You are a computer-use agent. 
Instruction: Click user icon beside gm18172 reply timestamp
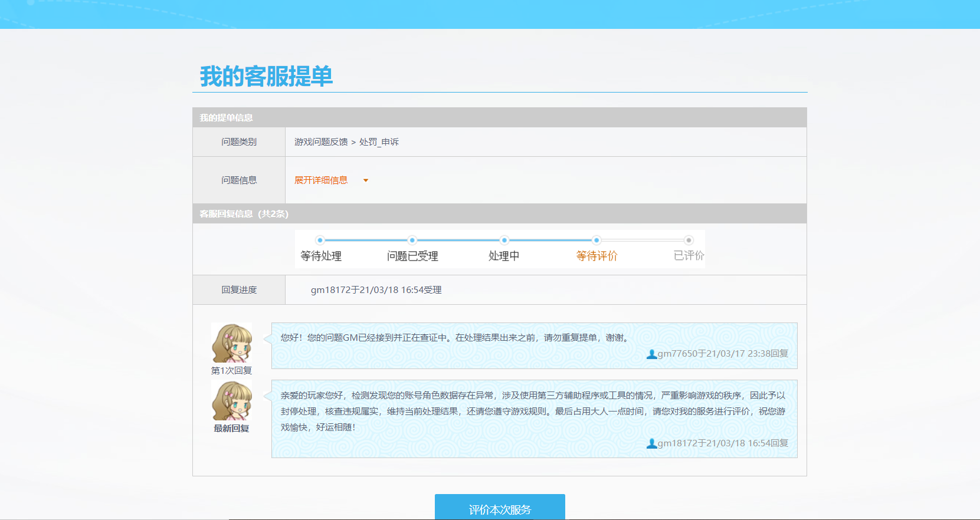coord(651,444)
